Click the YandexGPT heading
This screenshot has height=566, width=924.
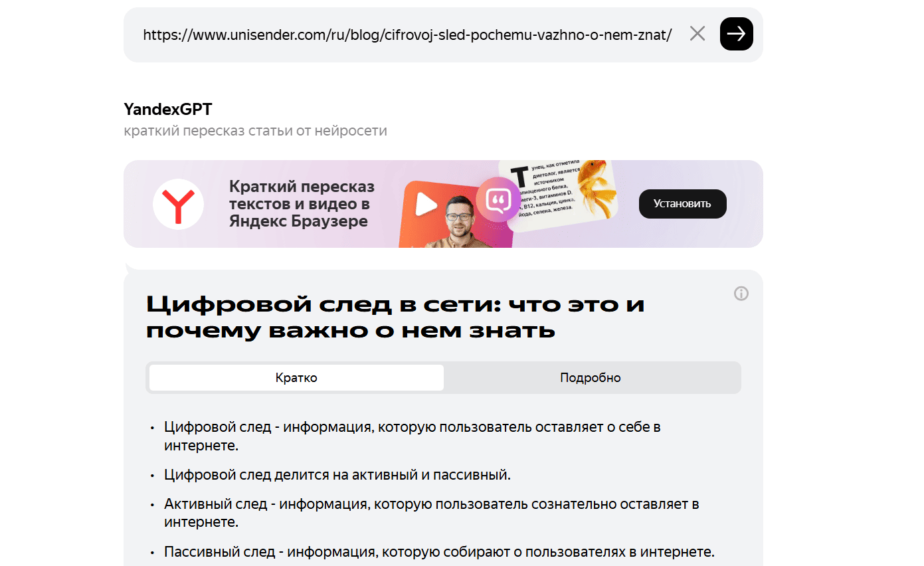coord(168,110)
